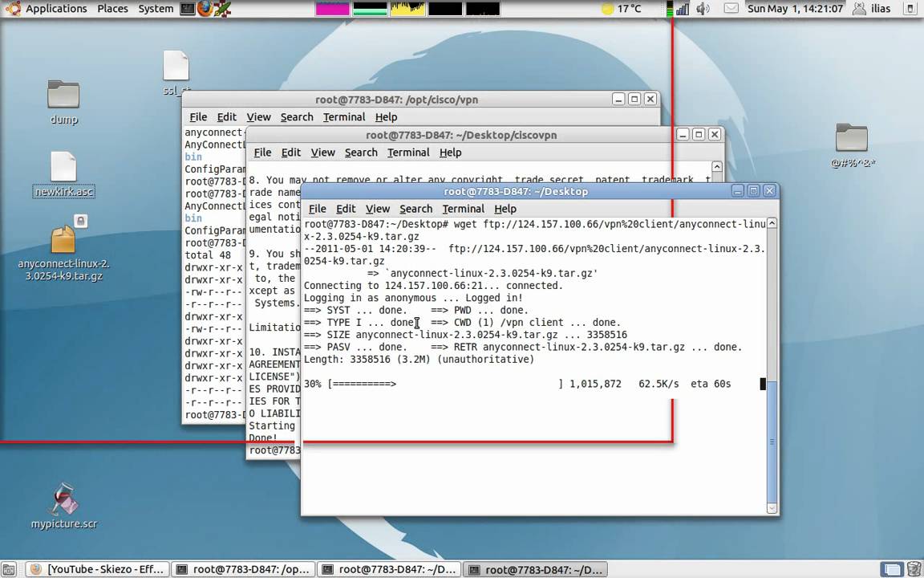Open the weather applet showing 17 °C
The width and height of the screenshot is (924, 578).
[x=621, y=9]
